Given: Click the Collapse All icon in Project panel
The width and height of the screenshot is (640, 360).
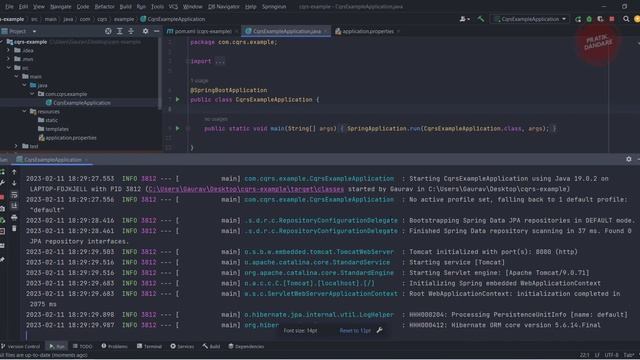Looking at the screenshot, I should tap(131, 31).
